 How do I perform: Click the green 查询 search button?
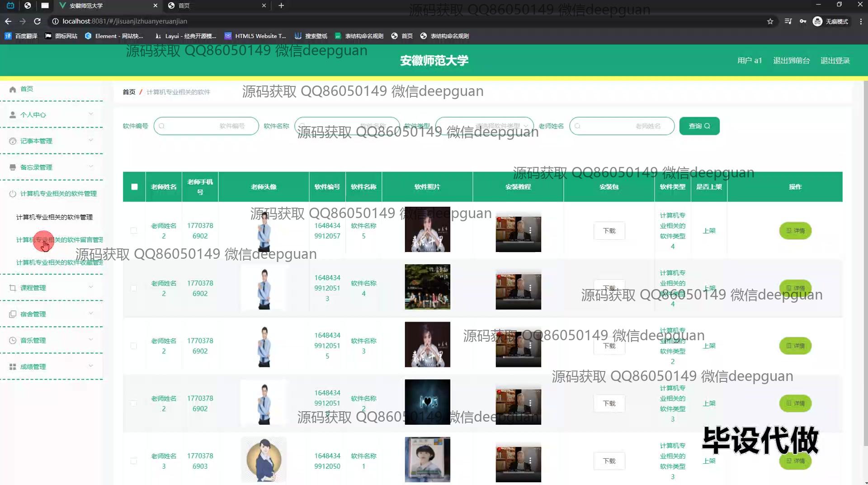[x=699, y=126]
